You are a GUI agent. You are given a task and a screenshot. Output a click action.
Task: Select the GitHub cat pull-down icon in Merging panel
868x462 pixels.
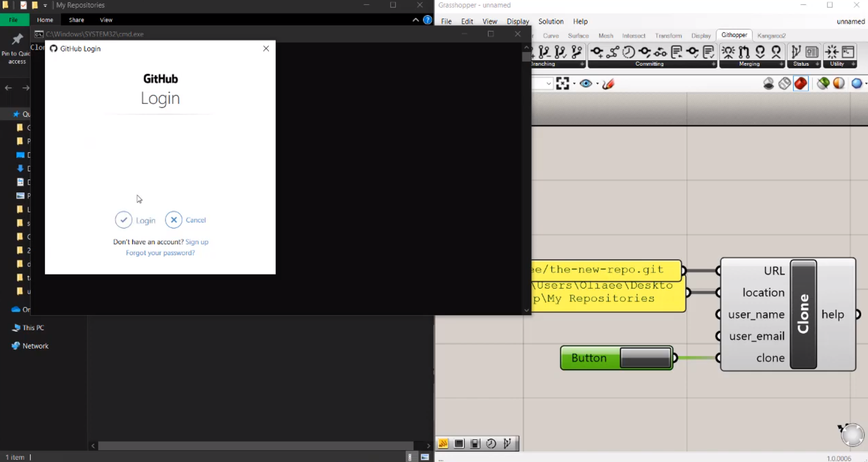tap(760, 52)
